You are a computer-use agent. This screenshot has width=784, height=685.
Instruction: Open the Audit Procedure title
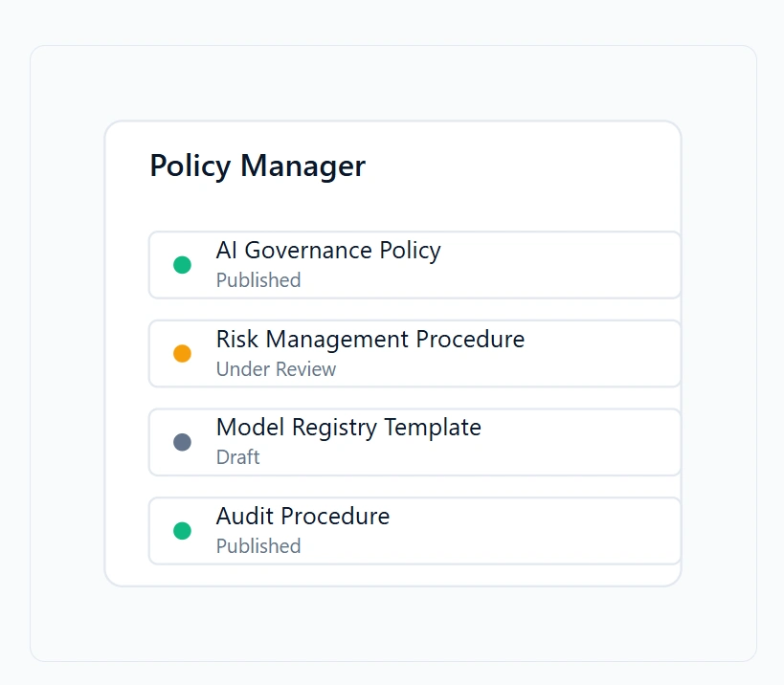(x=302, y=517)
